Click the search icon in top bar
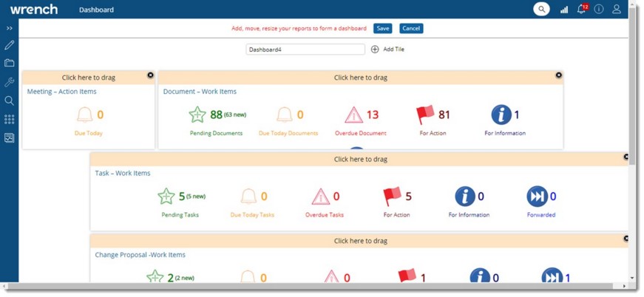This screenshot has height=297, width=644. 542,10
